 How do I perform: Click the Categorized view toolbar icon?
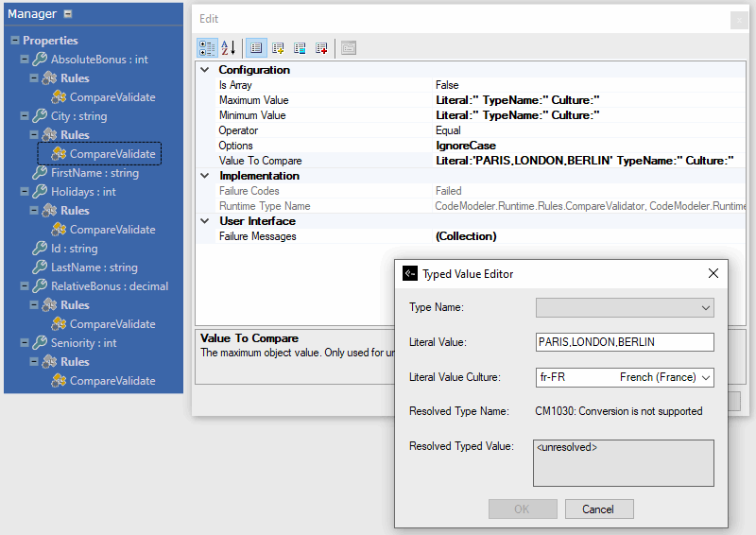(207, 48)
